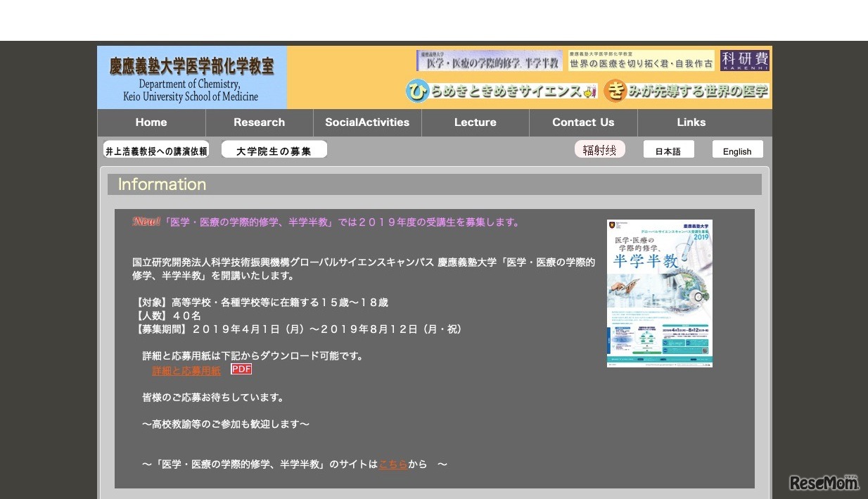This screenshot has height=499, width=868.
Task: Open the Contact Us page
Action: pyautogui.click(x=583, y=122)
